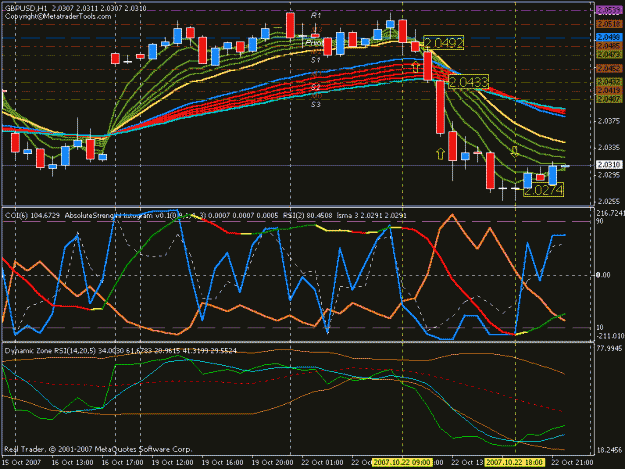Screen dimensions: 625x469
Task: Click the orange 2.0452 price tag
Action: pos(609,69)
